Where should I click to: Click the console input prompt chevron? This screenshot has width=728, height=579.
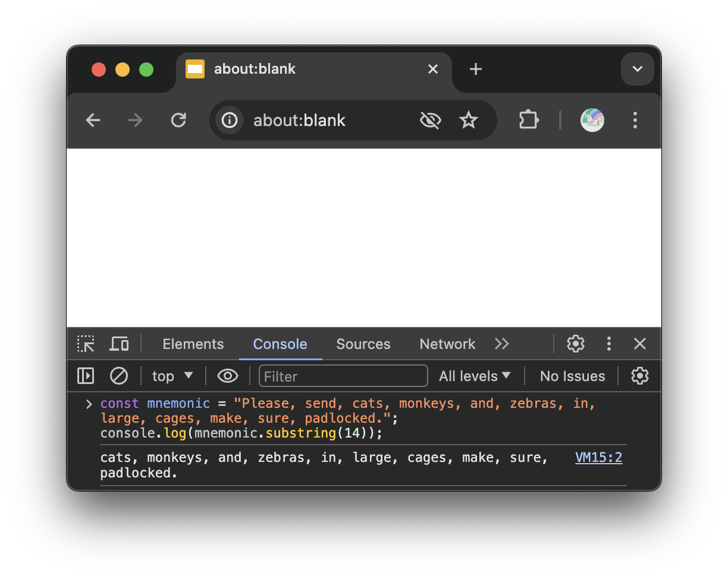[89, 404]
